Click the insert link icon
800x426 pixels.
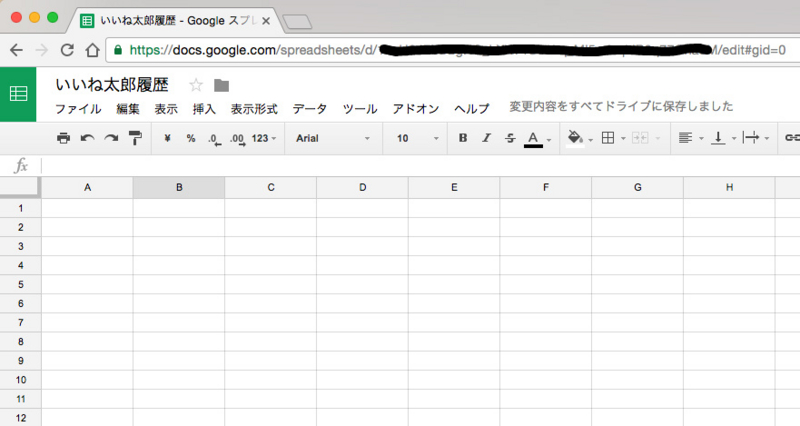click(792, 138)
